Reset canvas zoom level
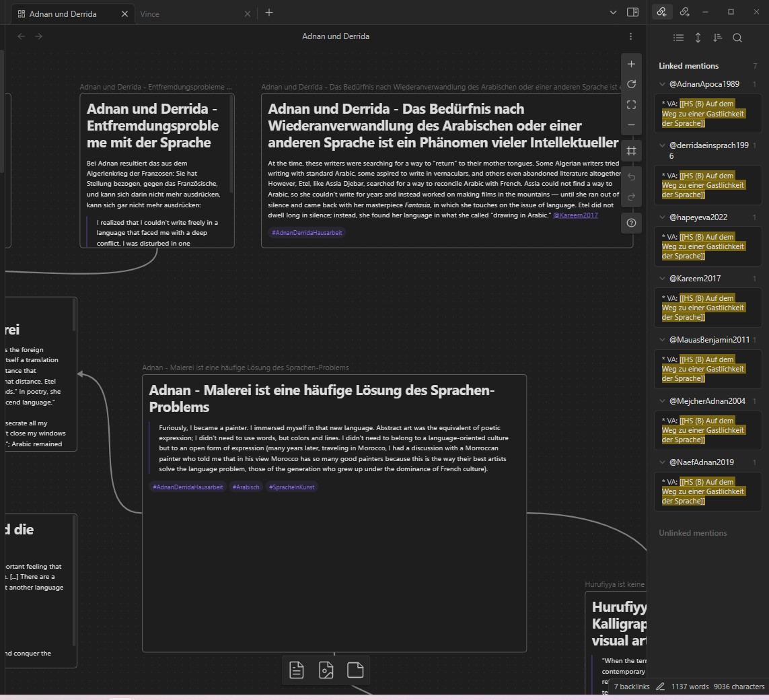 coord(631,84)
